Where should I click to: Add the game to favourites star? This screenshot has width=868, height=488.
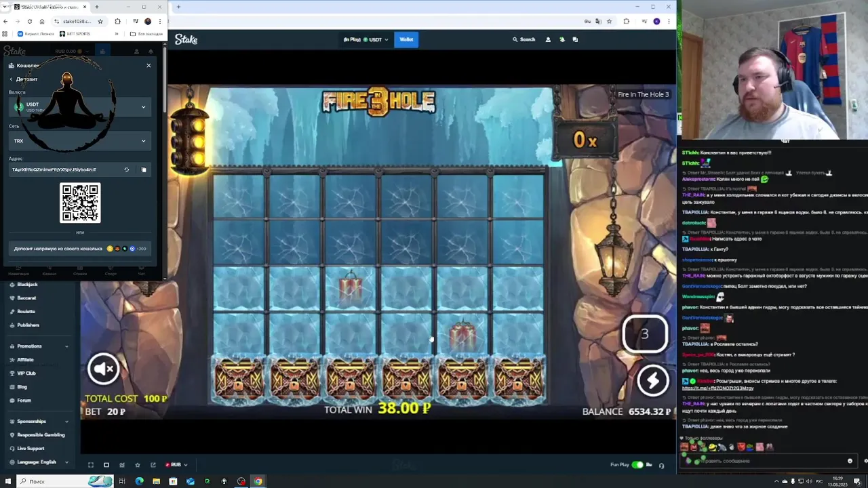click(138, 465)
